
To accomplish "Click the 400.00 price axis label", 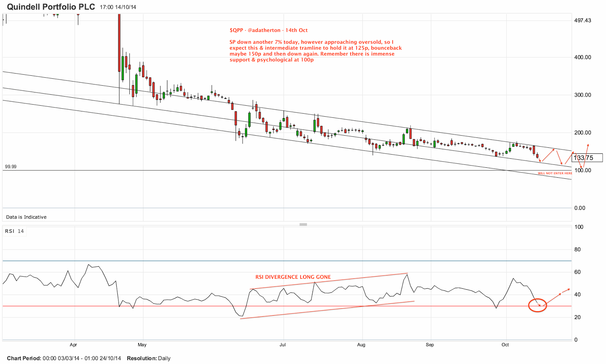I will coord(583,57).
